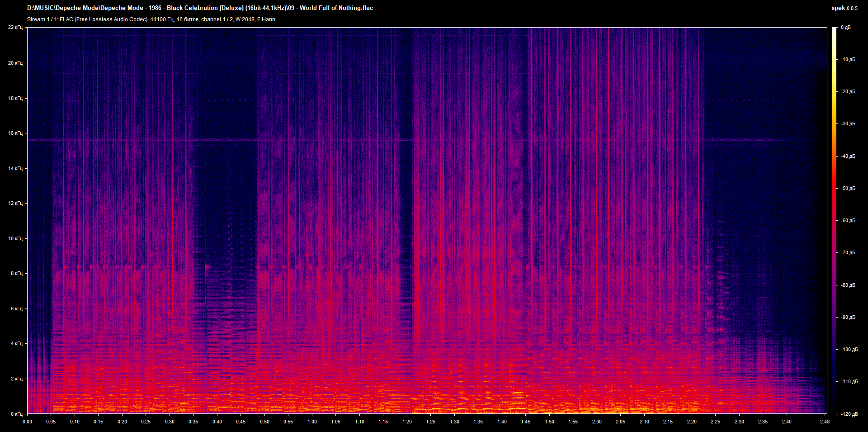Click the 16 кГц frequency axis label

[x=15, y=133]
